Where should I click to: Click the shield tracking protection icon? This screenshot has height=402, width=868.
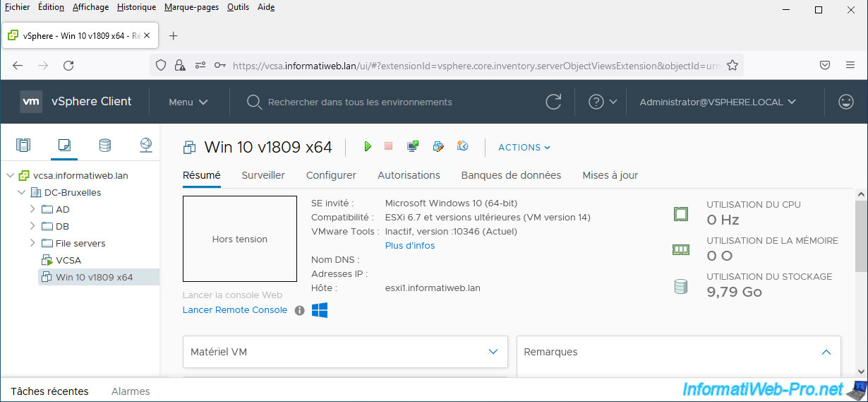161,65
